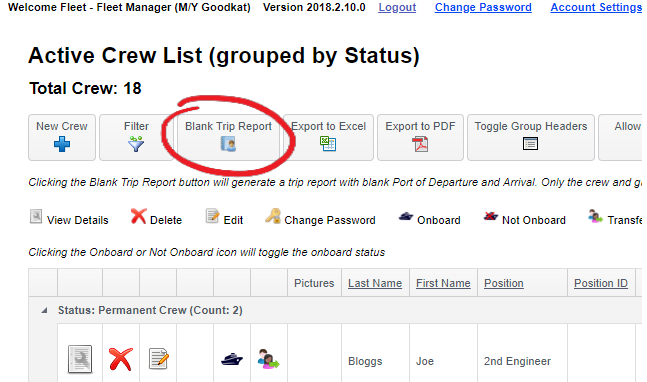Click the Status: Permanent Crew group label
Viewport: 647px width, 382px height.
[150, 310]
